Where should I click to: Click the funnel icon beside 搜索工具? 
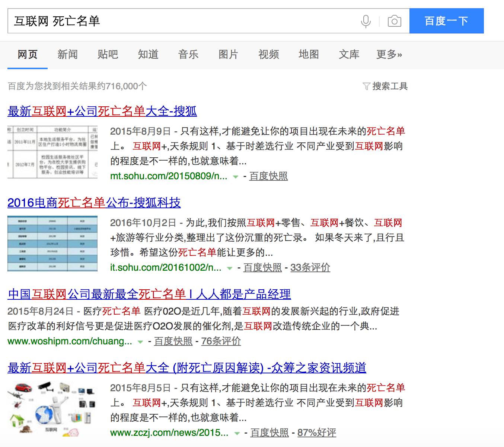[366, 86]
